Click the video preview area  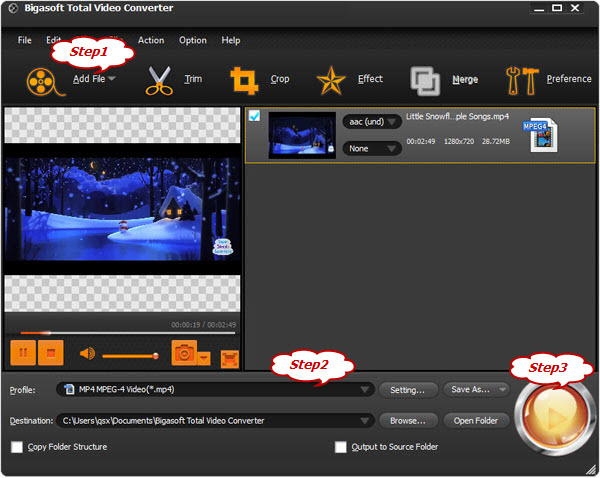coord(122,209)
